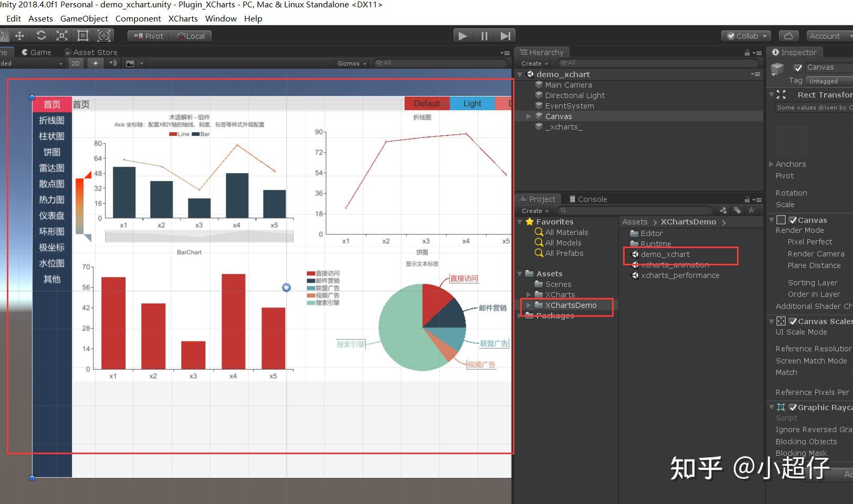This screenshot has width=853, height=504.
Task: Select the Scale tool in the toolbar
Action: [62, 36]
